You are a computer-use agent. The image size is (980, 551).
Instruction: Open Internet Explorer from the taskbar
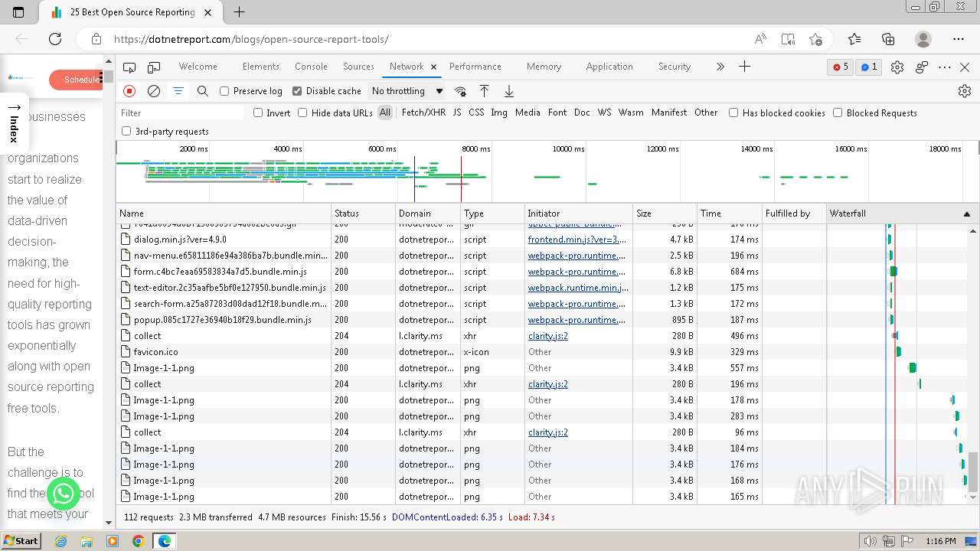tap(60, 541)
